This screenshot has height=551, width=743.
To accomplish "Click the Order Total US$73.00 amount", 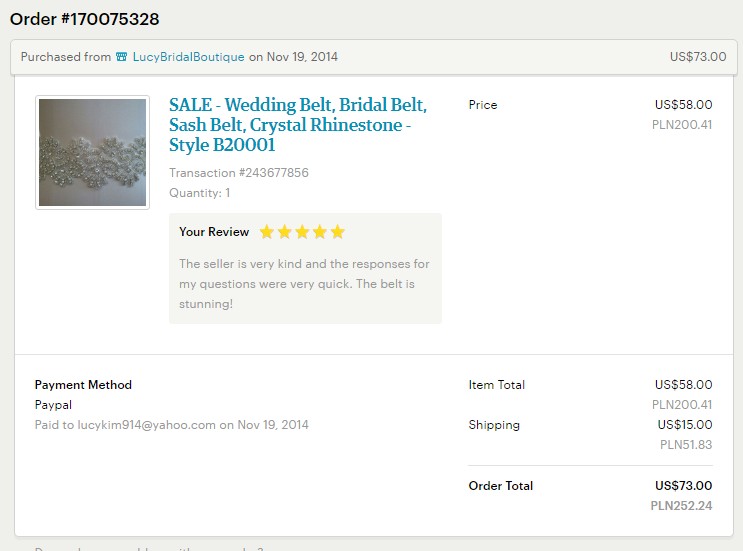I will point(684,486).
